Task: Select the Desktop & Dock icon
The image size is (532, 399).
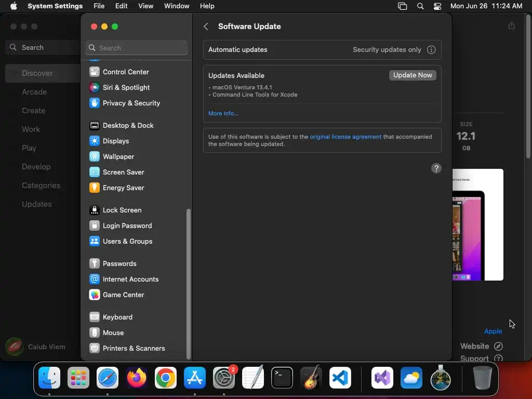Action: (x=95, y=126)
